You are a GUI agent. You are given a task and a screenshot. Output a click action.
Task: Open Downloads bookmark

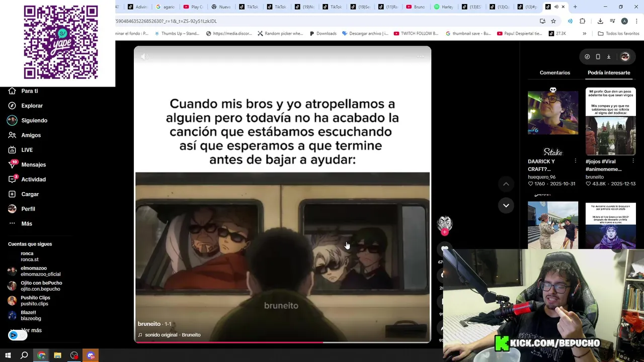tap(323, 34)
